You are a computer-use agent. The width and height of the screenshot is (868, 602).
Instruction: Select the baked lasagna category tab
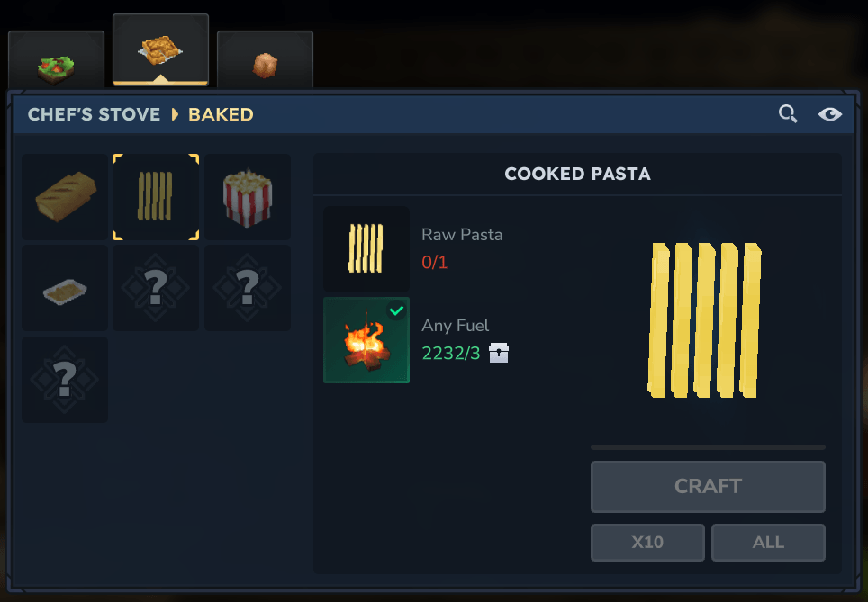(x=160, y=49)
